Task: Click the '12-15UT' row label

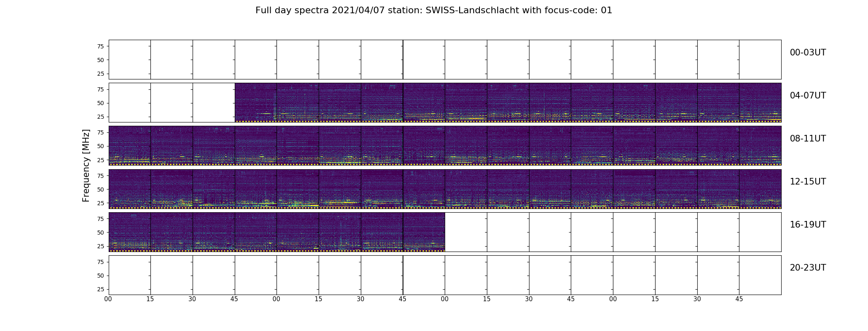Action: [x=808, y=182]
